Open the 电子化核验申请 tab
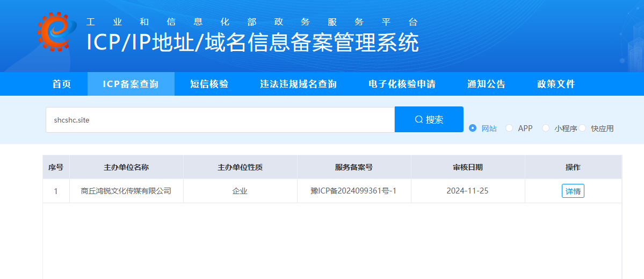 pyautogui.click(x=402, y=84)
